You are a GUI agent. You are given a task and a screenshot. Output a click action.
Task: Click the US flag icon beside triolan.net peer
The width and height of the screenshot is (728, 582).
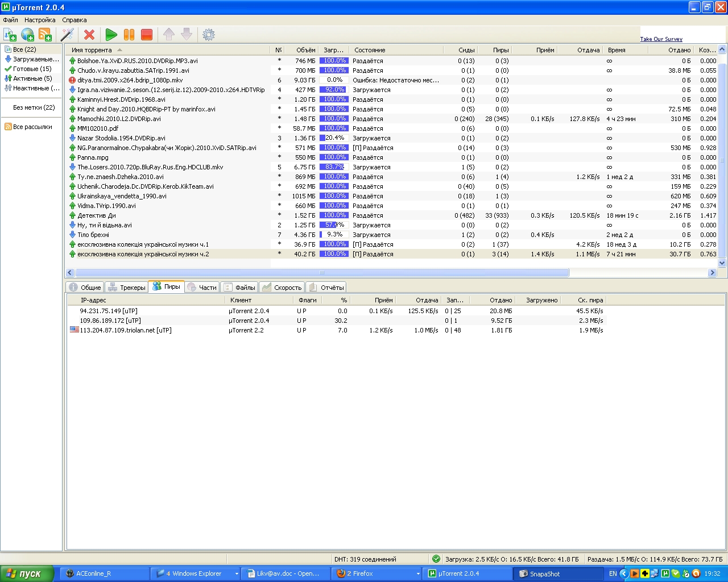coord(74,330)
